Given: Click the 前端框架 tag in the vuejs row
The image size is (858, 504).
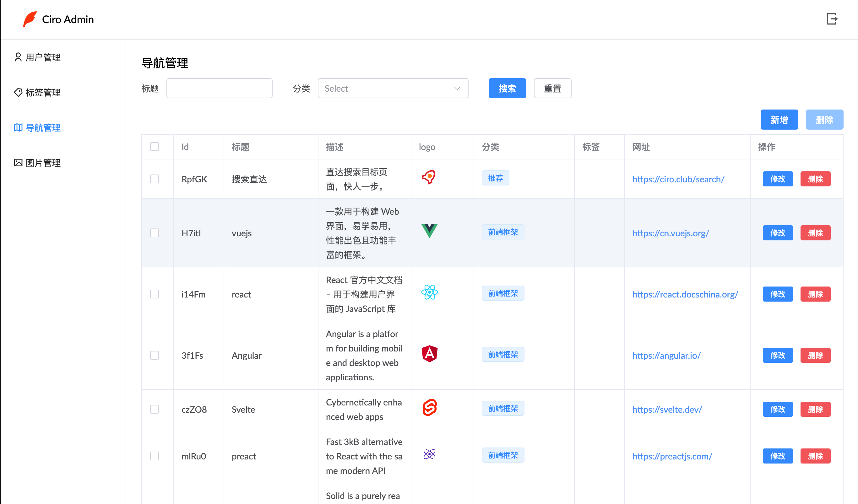Looking at the screenshot, I should click(x=503, y=232).
